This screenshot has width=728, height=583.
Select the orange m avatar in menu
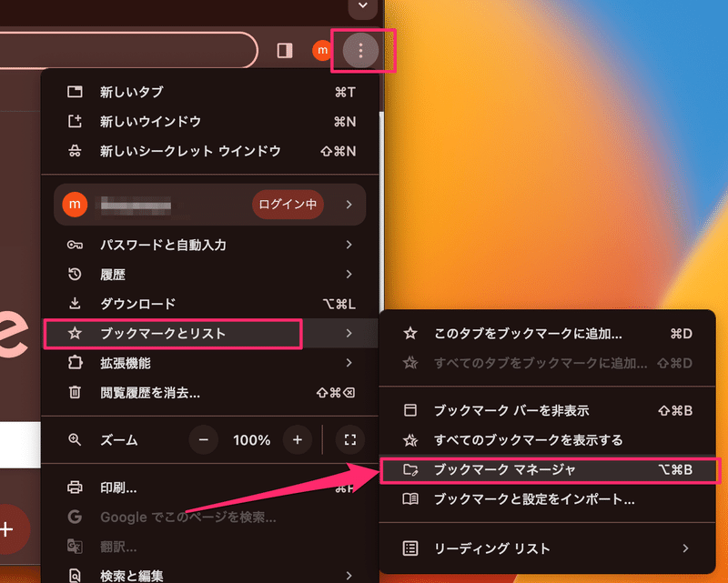click(x=75, y=205)
